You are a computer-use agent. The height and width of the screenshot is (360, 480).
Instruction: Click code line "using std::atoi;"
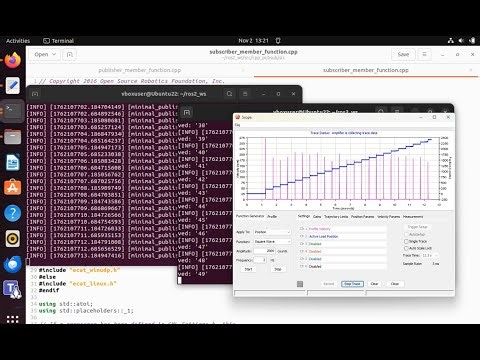(x=66, y=304)
